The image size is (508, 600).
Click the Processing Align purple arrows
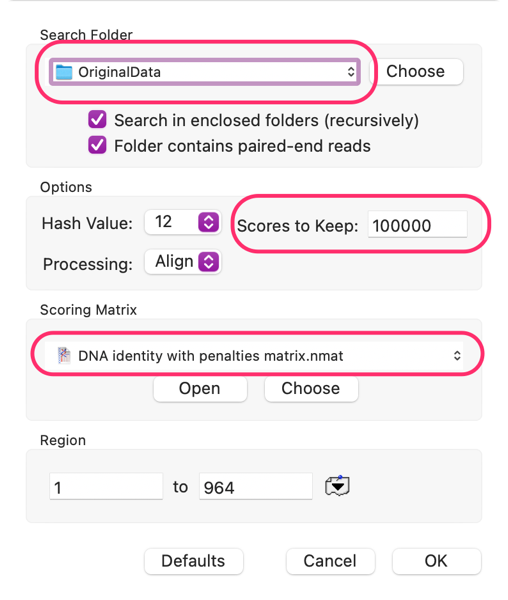[208, 262]
